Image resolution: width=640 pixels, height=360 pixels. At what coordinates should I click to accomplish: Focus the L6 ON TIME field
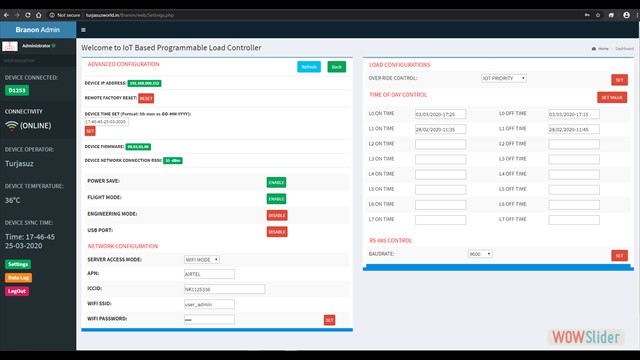tap(440, 204)
